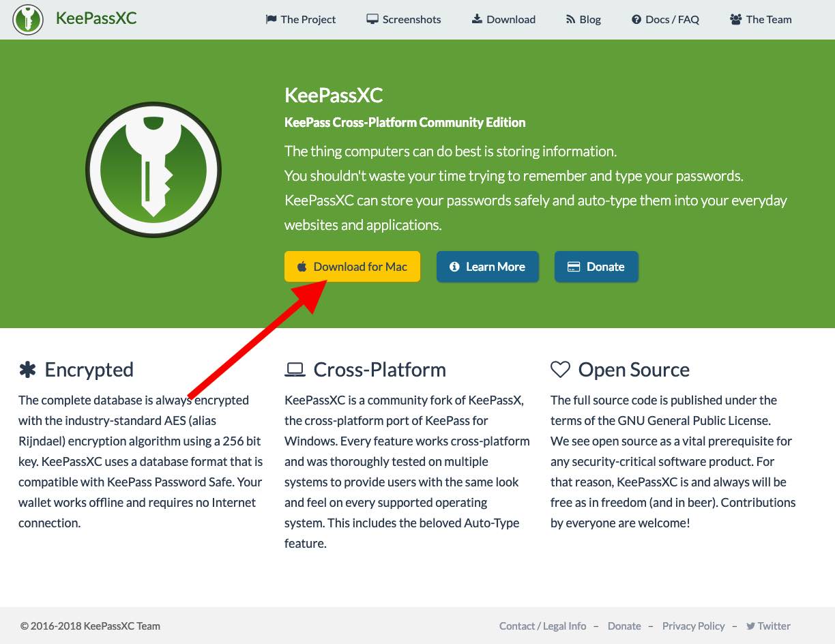Click the large green key logo image
835x644 pixels.
[x=153, y=170]
